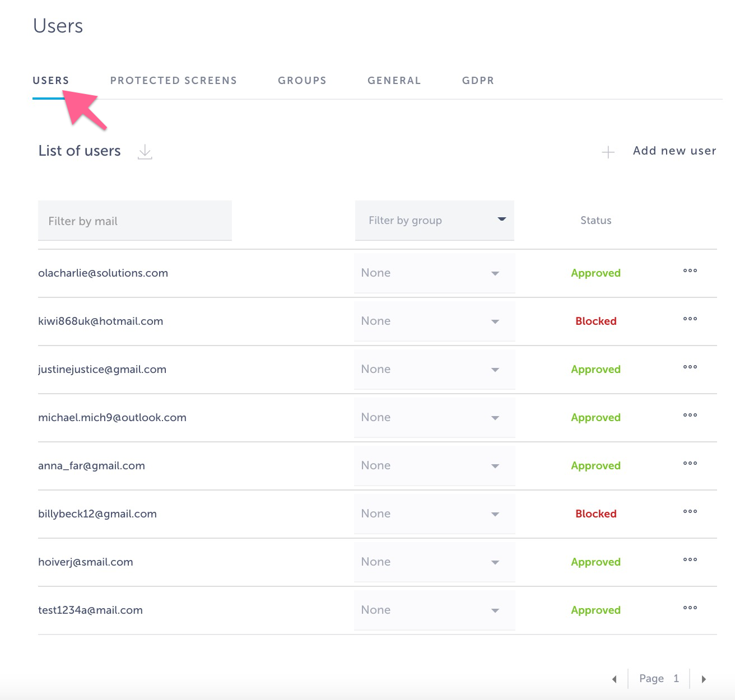Switch to the PROTECTED SCREENS tab
The width and height of the screenshot is (735, 700).
coord(174,80)
